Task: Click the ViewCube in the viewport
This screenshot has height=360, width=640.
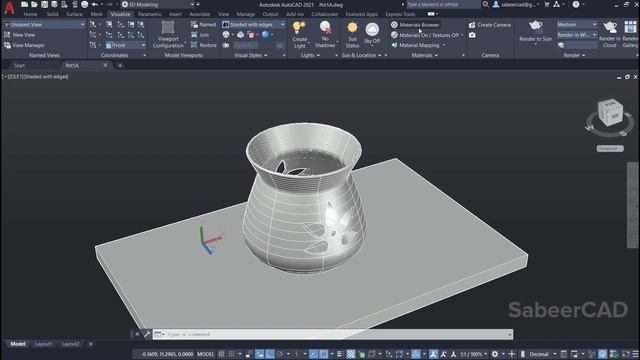Action: tap(610, 113)
